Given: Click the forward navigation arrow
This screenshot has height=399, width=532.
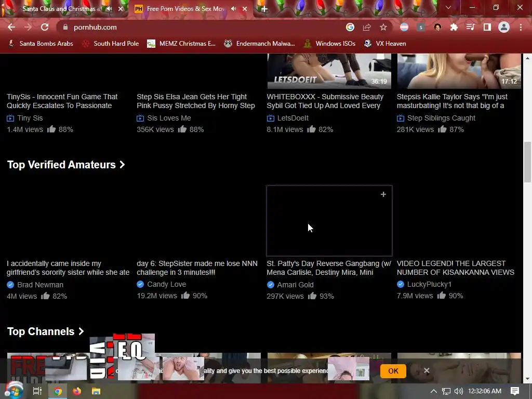Looking at the screenshot, I should tap(28, 27).
